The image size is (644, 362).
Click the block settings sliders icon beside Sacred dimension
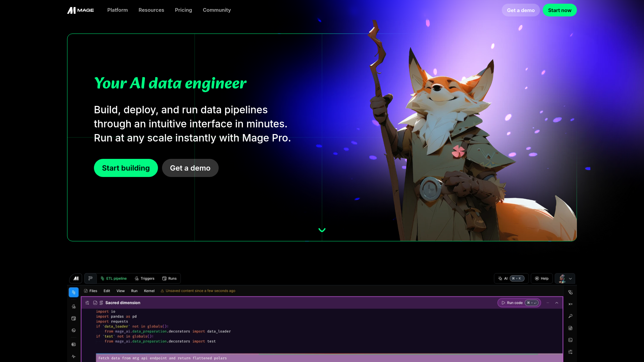[x=87, y=303]
